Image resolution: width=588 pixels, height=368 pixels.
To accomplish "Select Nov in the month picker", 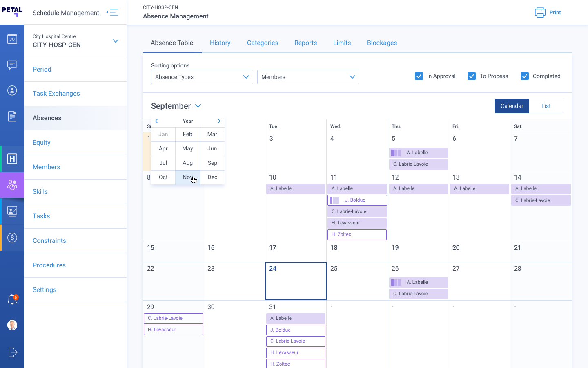I will (x=188, y=177).
